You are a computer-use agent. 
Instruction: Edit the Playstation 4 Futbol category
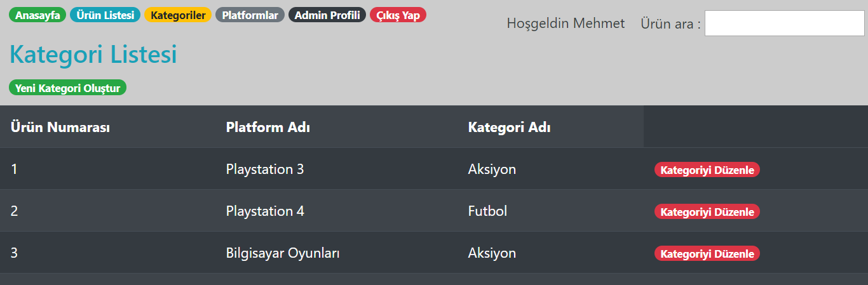[x=707, y=212]
